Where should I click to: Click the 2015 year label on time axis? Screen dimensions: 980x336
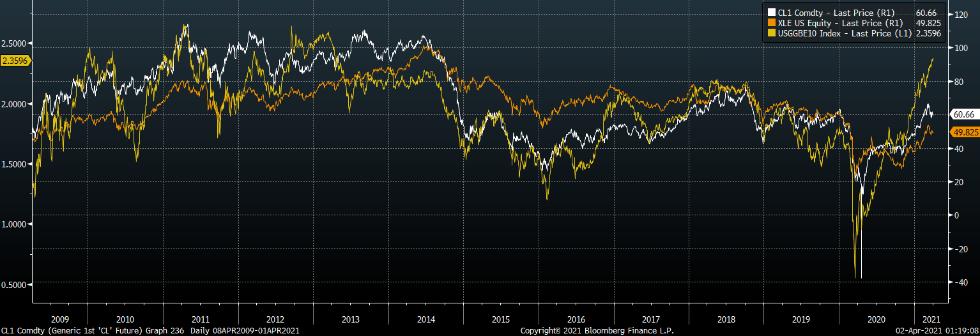coord(501,319)
